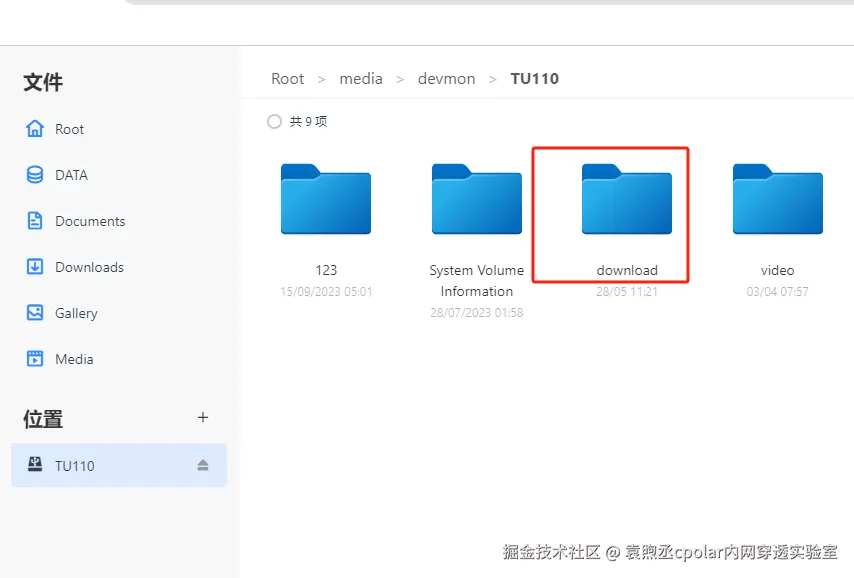Screen dimensions: 854x578
Task: Click the 'System Volume Information' name text
Action: 477,281
